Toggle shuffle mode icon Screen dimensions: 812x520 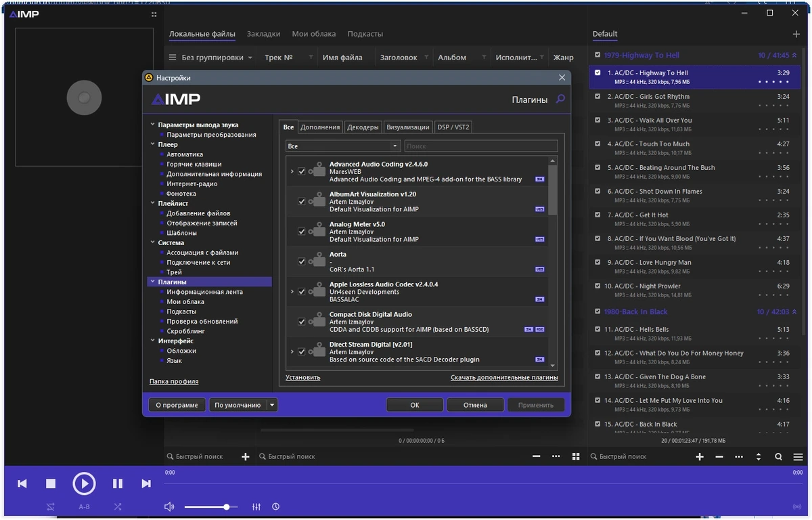pyautogui.click(x=118, y=506)
